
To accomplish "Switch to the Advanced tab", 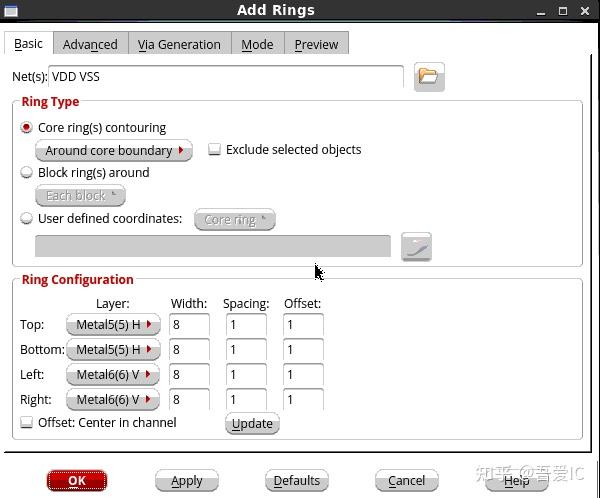I will point(90,44).
